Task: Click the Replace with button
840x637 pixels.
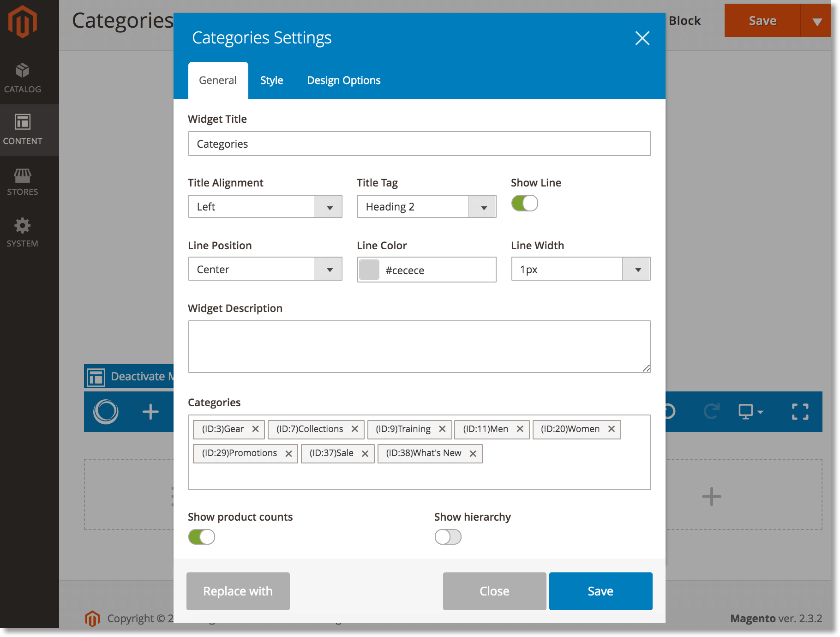Action: tap(238, 591)
